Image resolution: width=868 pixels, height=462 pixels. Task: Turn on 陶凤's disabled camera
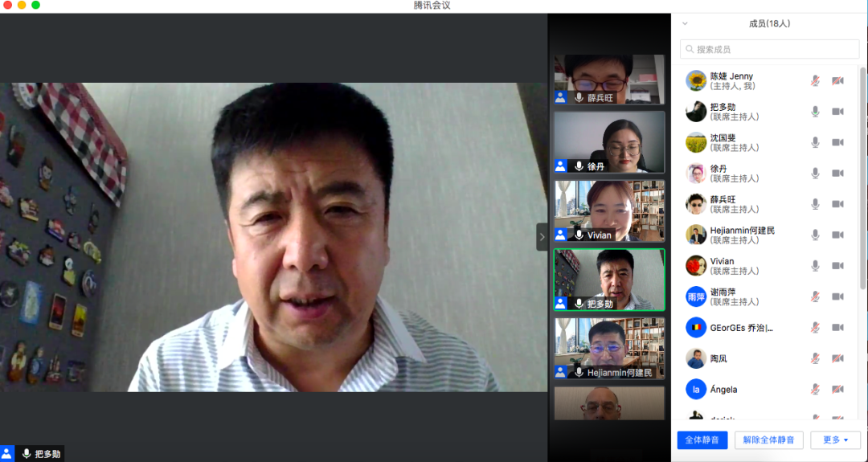(837, 358)
